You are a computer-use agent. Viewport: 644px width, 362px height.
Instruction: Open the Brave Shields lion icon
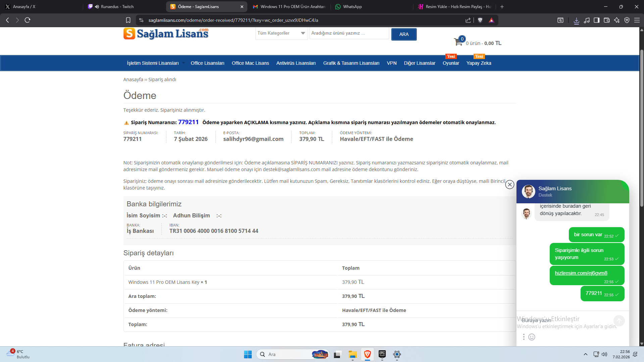(480, 20)
